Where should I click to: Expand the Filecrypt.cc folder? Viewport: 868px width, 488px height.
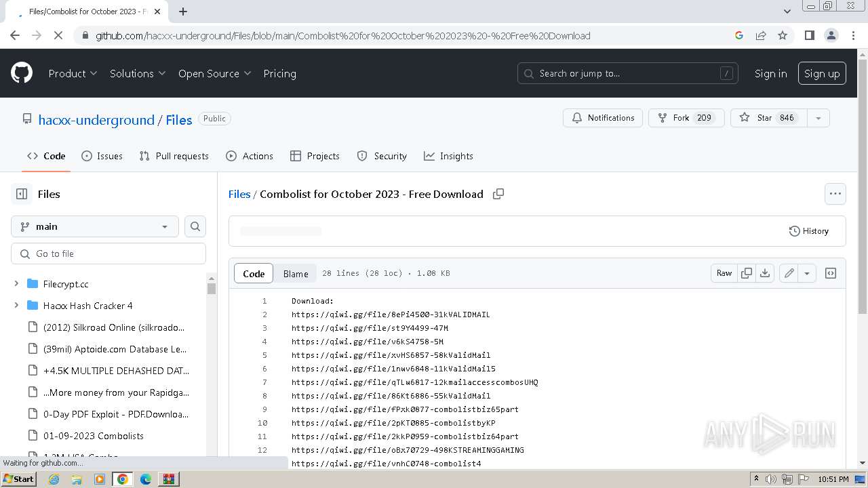point(16,284)
